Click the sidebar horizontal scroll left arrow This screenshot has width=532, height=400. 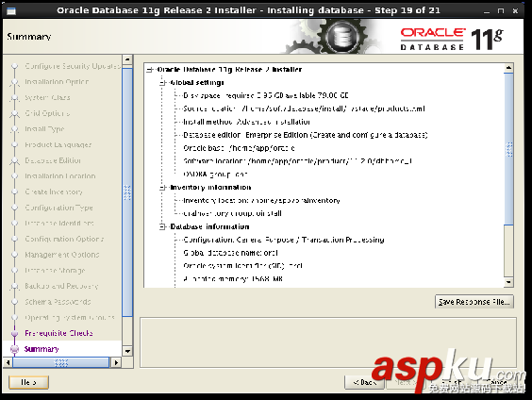point(8,362)
